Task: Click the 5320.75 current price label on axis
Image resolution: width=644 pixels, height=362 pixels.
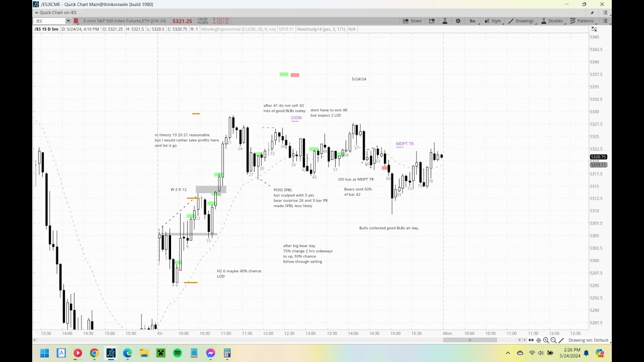Action: [x=599, y=157]
